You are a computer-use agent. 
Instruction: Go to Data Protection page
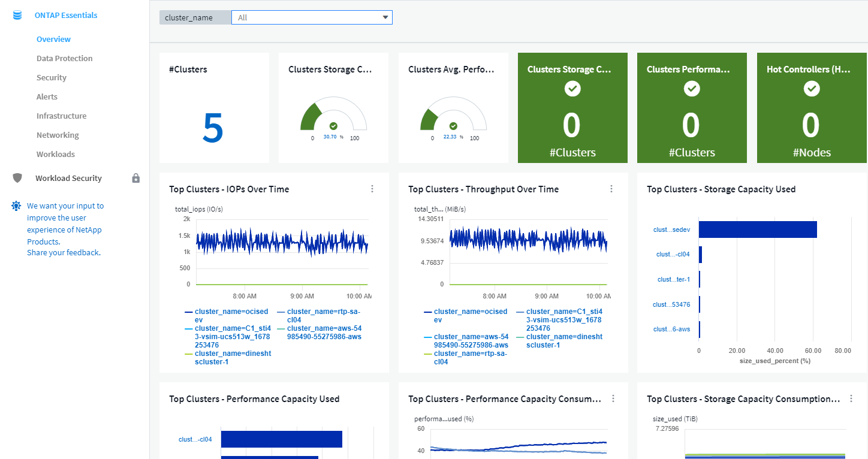(x=64, y=58)
